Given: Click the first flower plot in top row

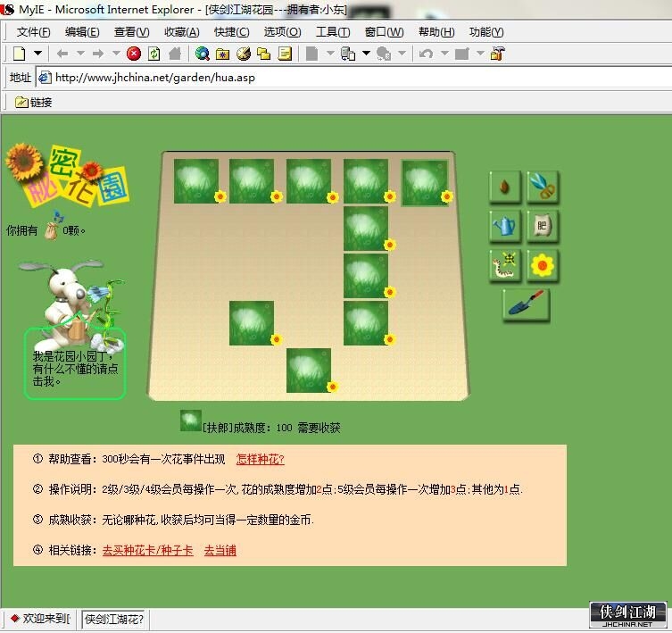Looking at the screenshot, I should (x=196, y=181).
